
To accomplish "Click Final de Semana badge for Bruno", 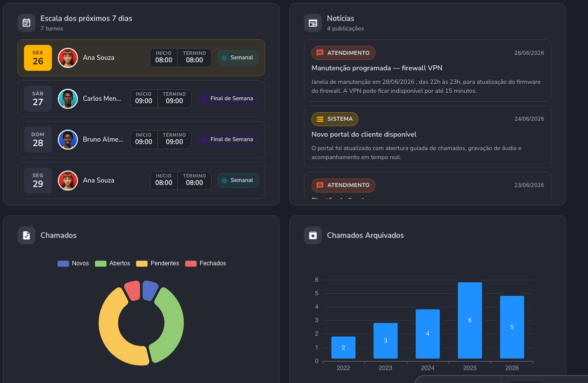I will (228, 140).
